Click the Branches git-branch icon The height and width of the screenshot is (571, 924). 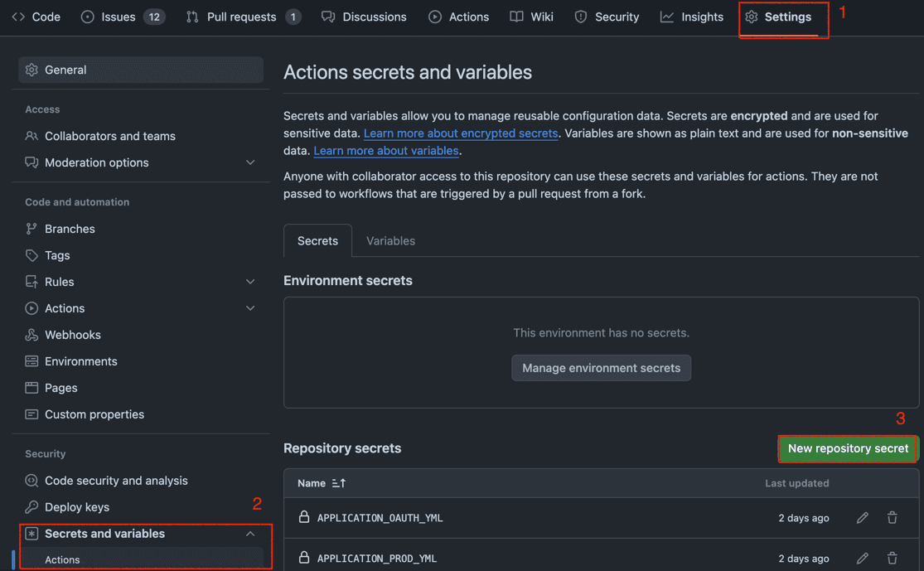click(31, 229)
